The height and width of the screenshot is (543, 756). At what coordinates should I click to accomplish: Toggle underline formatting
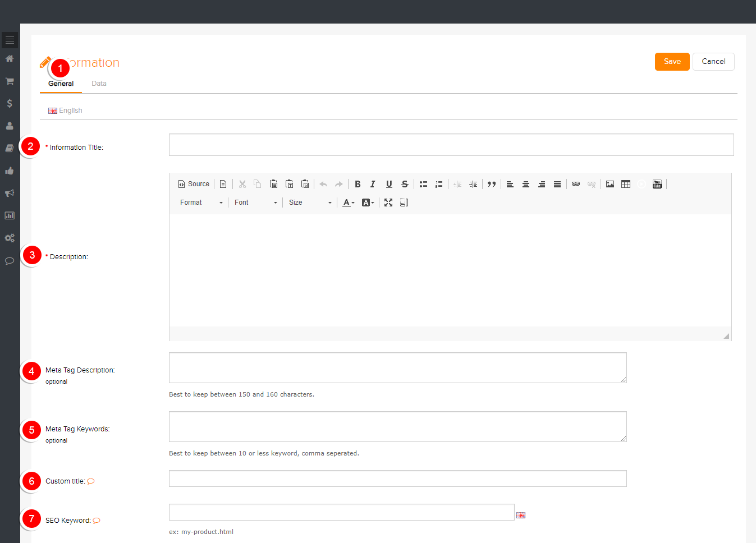pyautogui.click(x=389, y=184)
